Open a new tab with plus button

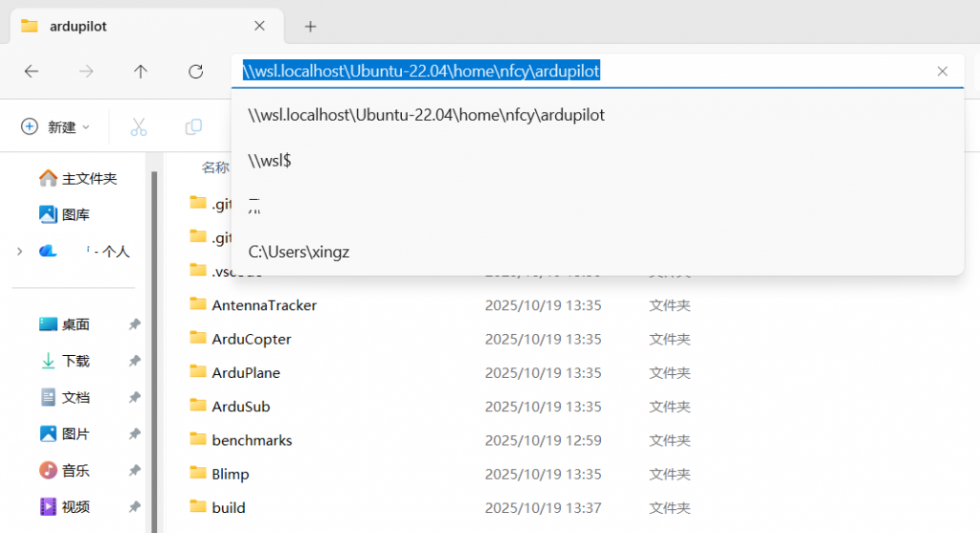click(x=310, y=27)
